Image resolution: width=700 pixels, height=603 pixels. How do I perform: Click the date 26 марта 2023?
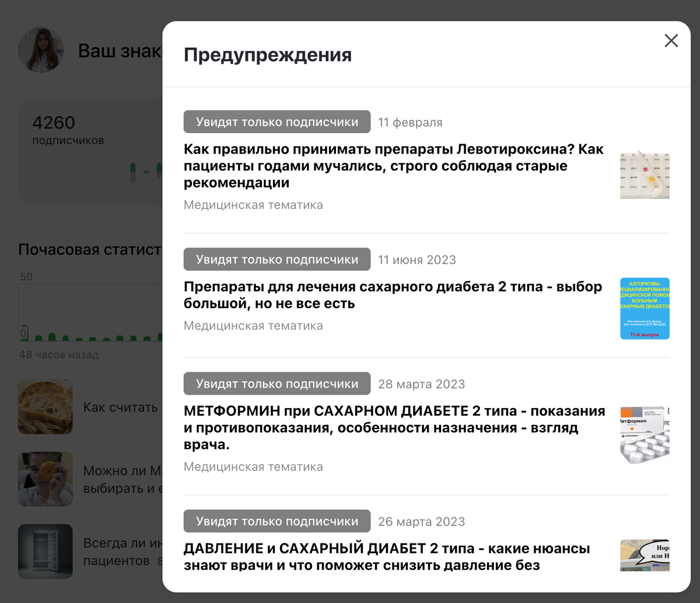422,522
